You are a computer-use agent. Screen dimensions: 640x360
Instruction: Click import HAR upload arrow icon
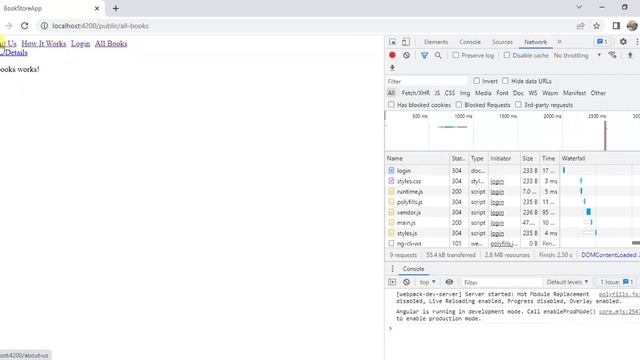[630, 55]
